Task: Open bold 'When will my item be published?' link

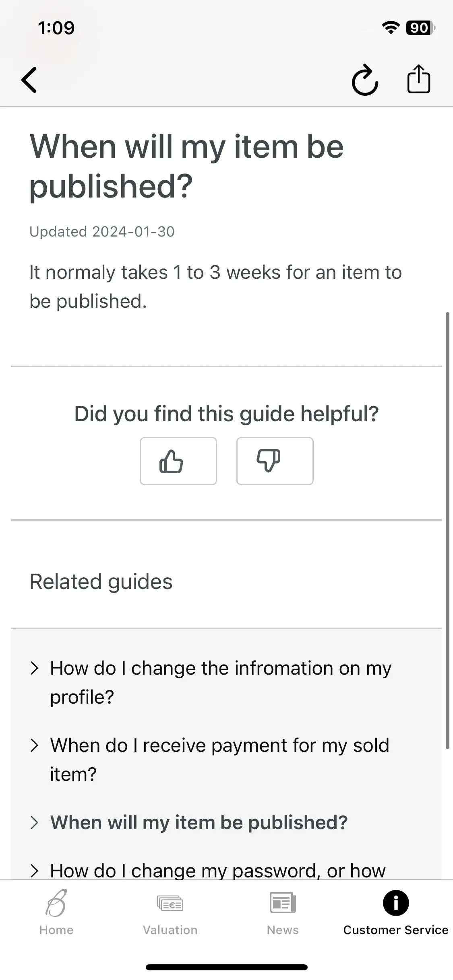Action: (199, 823)
